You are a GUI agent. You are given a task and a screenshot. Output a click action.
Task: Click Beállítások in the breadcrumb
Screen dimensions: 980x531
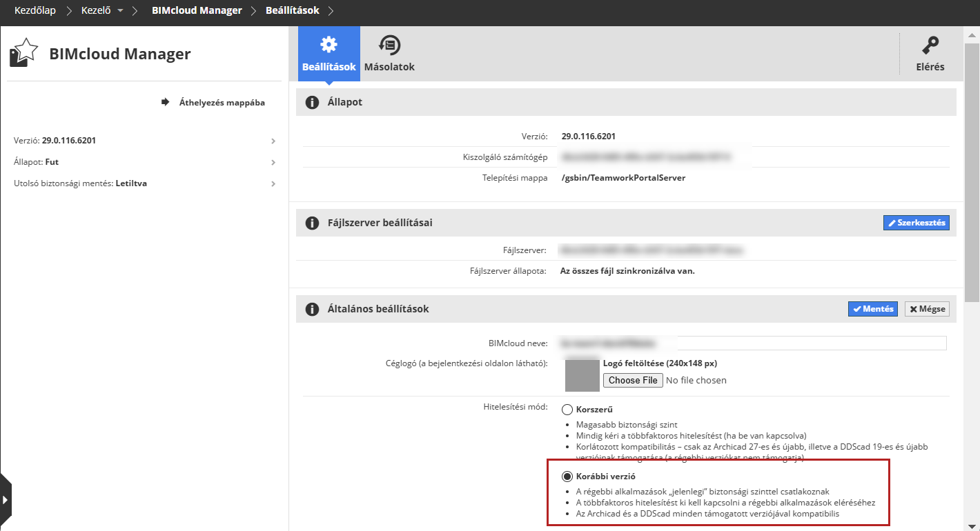pos(293,11)
